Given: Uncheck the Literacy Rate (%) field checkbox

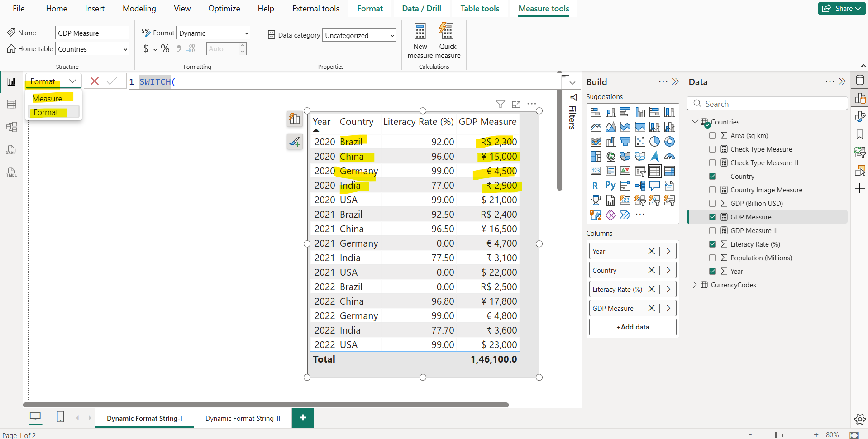Looking at the screenshot, I should coord(712,244).
